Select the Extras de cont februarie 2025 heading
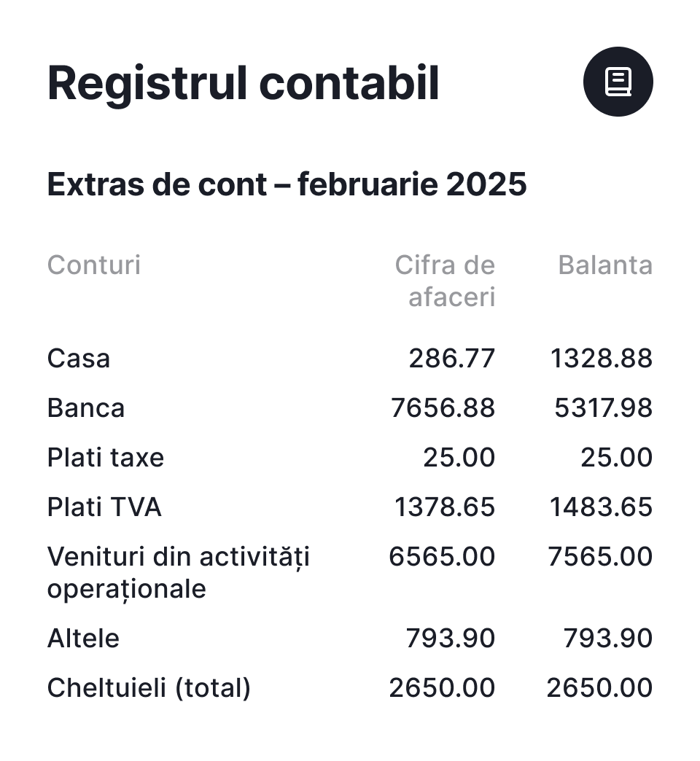This screenshot has width=700, height=761. click(x=287, y=185)
